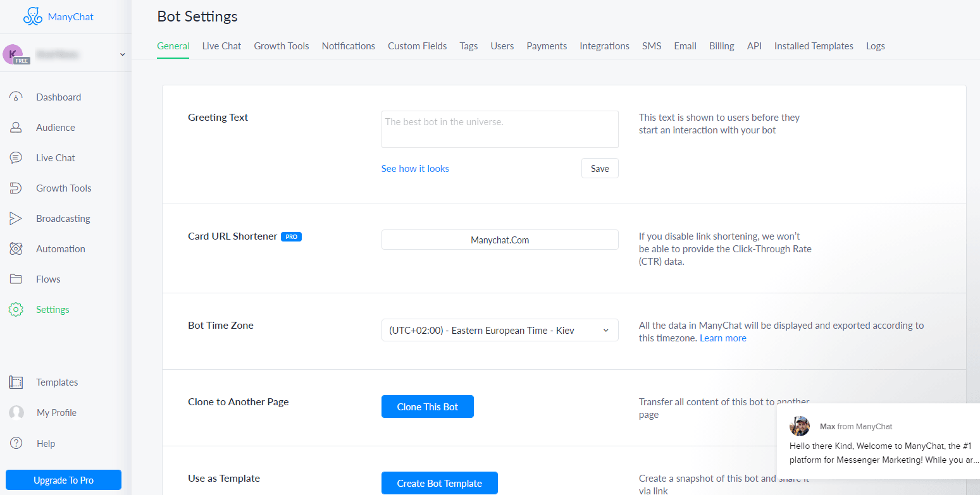
Task: Open the Live Chat settings tab
Action: [221, 46]
